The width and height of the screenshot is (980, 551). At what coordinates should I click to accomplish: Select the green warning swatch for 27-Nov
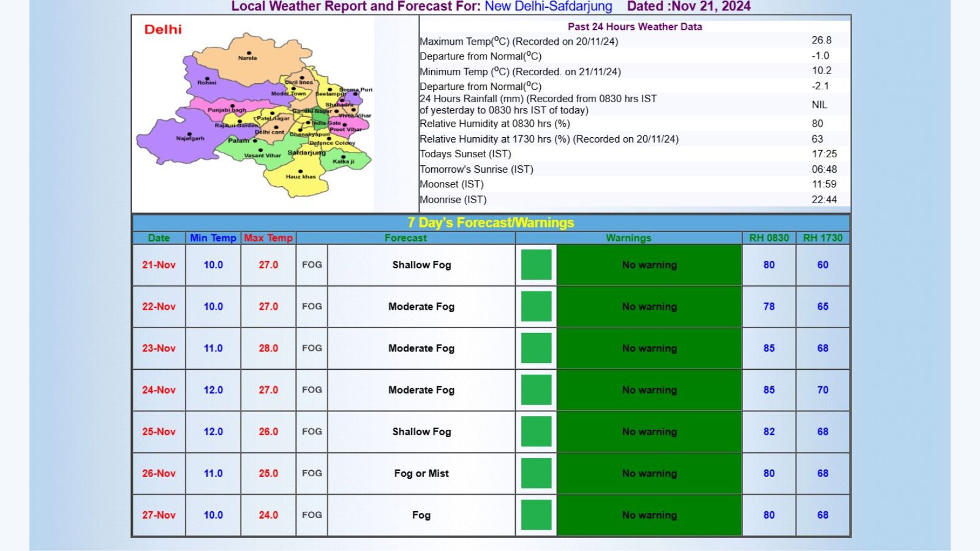536,515
